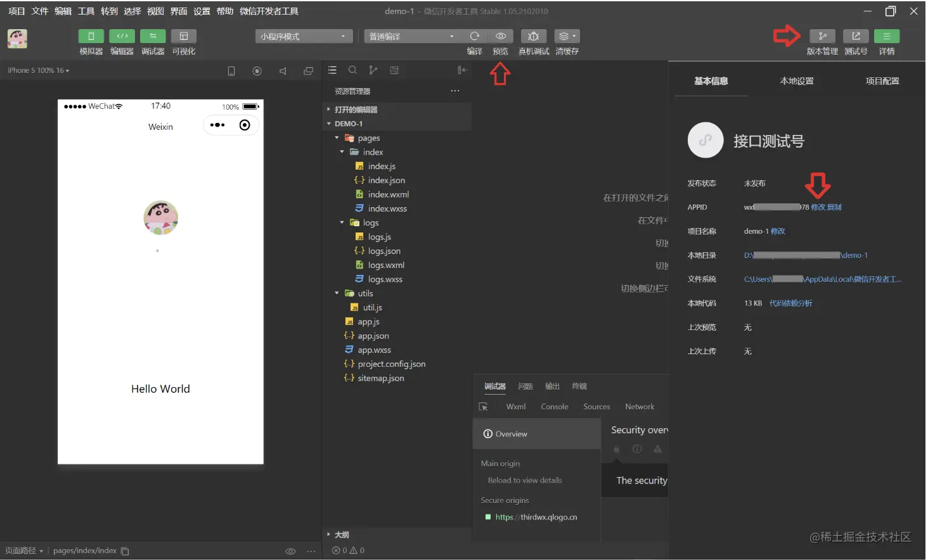Click the detach simulator window icon
The image size is (928, 560).
(309, 71)
